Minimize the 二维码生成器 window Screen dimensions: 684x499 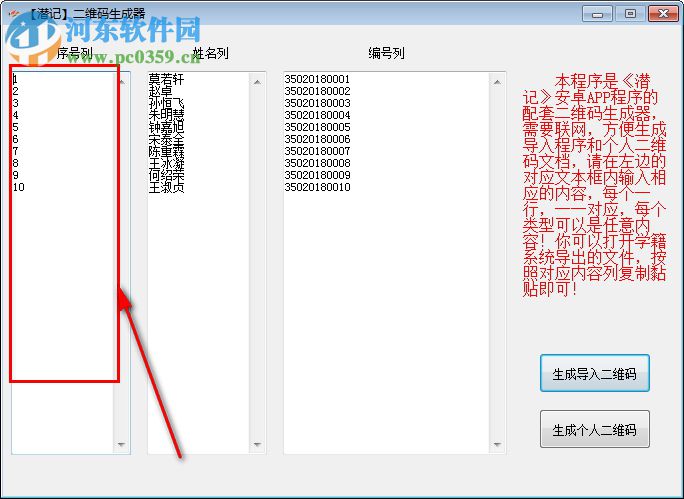[x=597, y=14]
